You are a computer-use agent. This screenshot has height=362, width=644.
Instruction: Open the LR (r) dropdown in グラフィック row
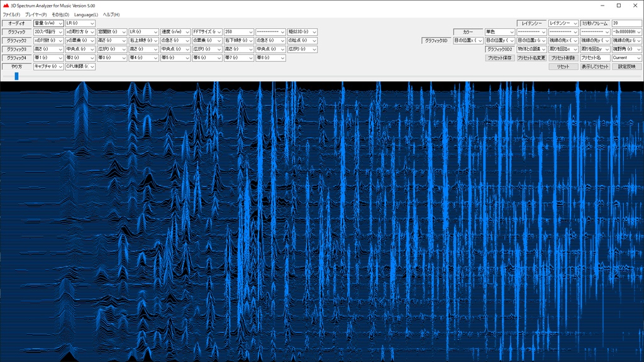click(x=143, y=32)
